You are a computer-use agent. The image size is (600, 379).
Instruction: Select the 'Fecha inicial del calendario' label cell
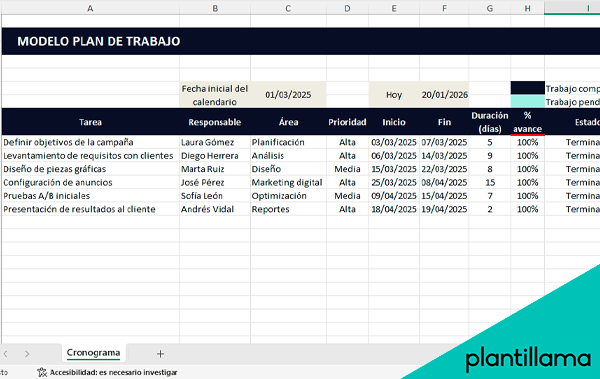215,95
